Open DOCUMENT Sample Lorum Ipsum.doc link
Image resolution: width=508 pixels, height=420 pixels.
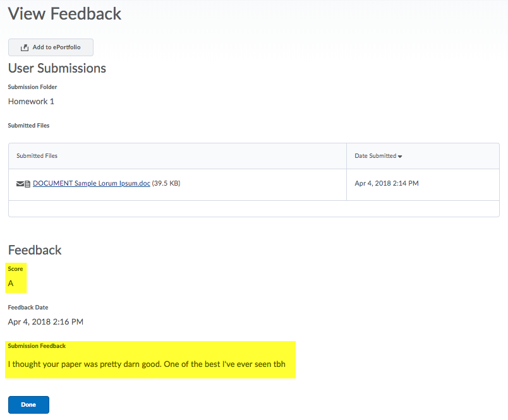92,183
